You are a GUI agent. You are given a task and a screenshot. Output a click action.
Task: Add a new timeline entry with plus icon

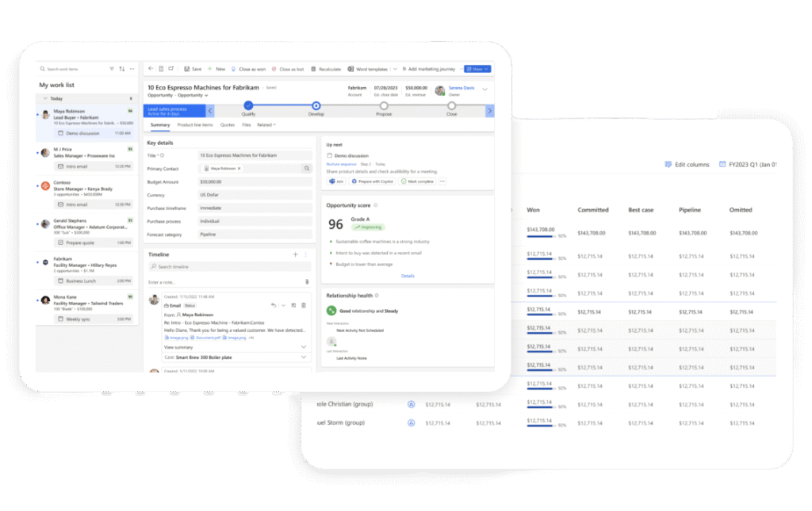pos(295,254)
